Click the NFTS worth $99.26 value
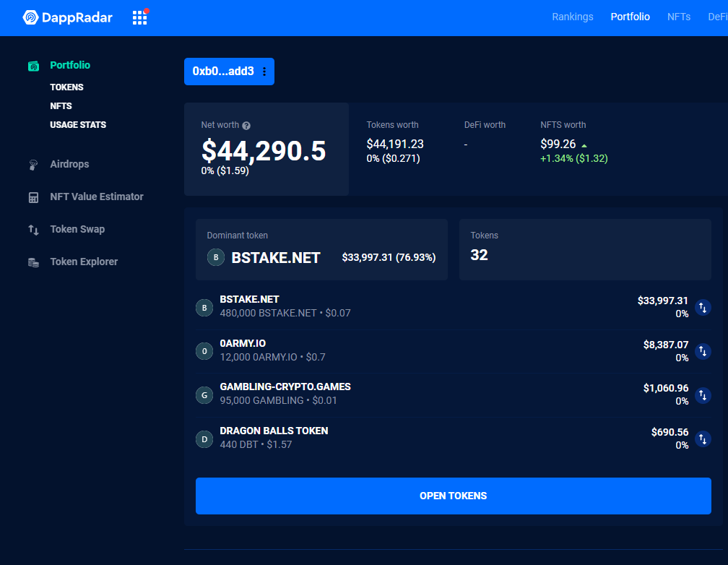Viewport: 728px width, 565px height. pos(558,144)
